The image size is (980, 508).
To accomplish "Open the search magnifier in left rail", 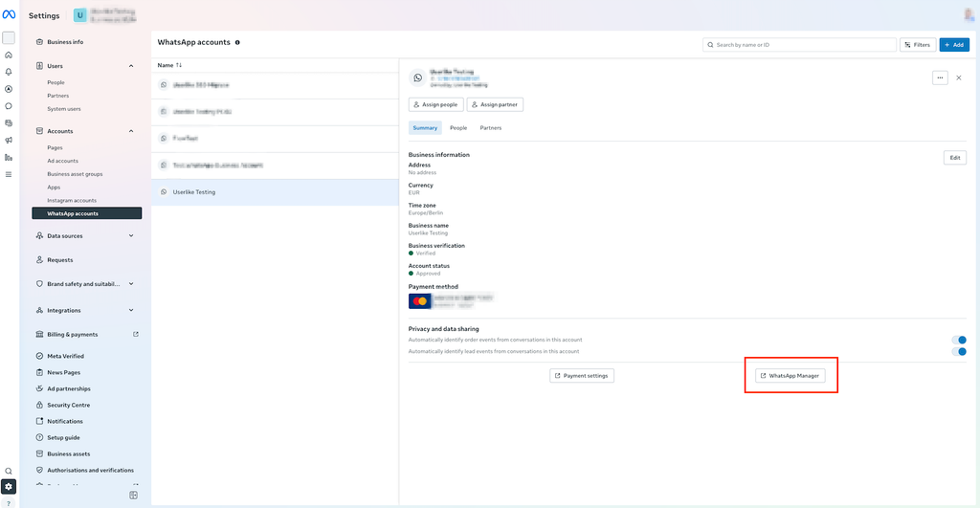I will (9, 471).
